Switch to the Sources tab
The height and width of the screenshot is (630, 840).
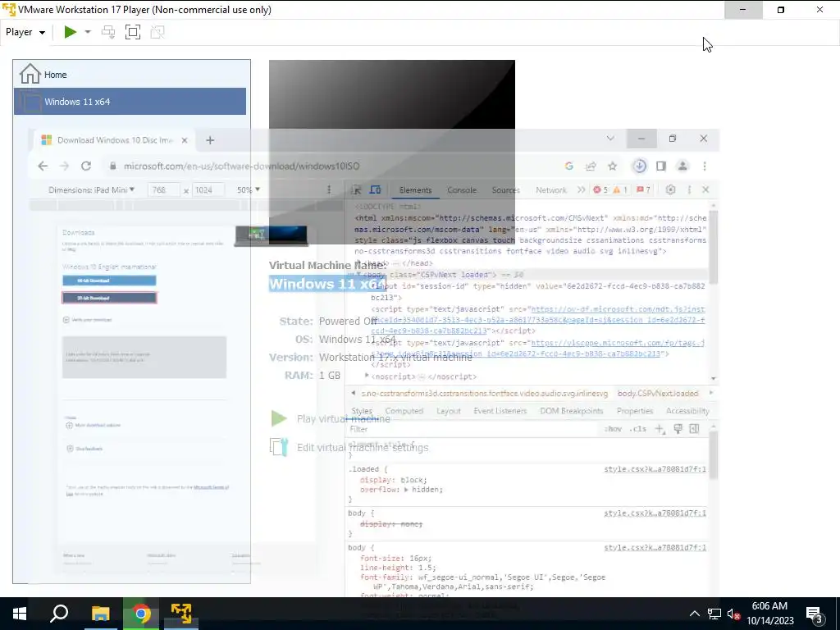505,190
